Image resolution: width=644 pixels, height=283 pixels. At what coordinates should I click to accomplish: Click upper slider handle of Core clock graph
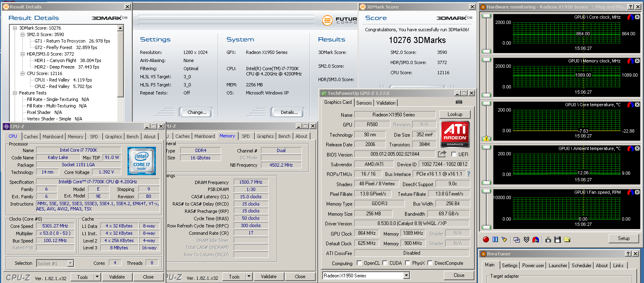pyautogui.click(x=486, y=16)
